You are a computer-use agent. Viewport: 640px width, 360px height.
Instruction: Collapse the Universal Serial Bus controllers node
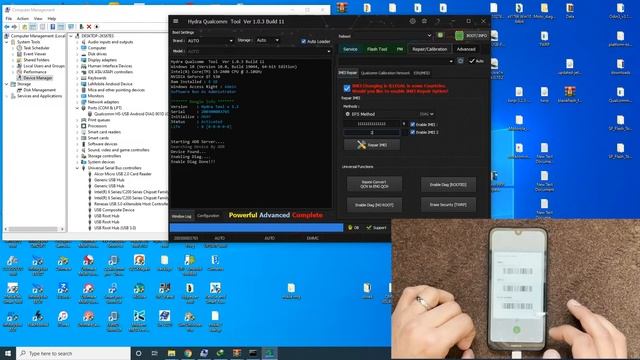pyautogui.click(x=77, y=168)
